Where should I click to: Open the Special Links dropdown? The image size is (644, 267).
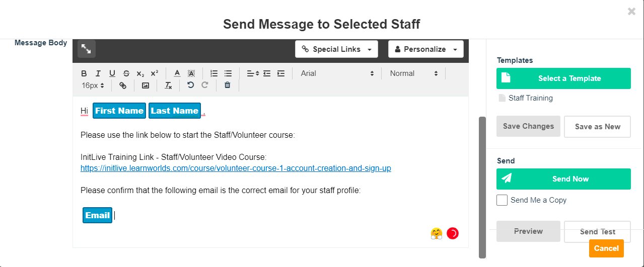tap(337, 49)
